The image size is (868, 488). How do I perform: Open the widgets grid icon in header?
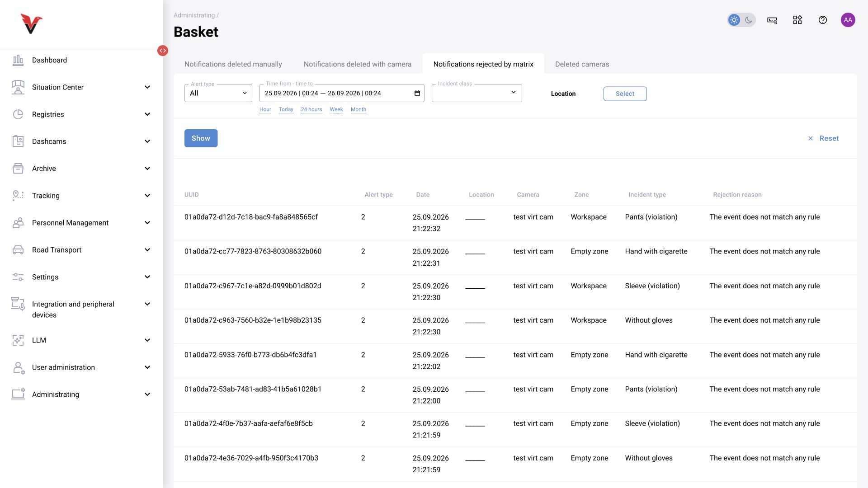[797, 20]
